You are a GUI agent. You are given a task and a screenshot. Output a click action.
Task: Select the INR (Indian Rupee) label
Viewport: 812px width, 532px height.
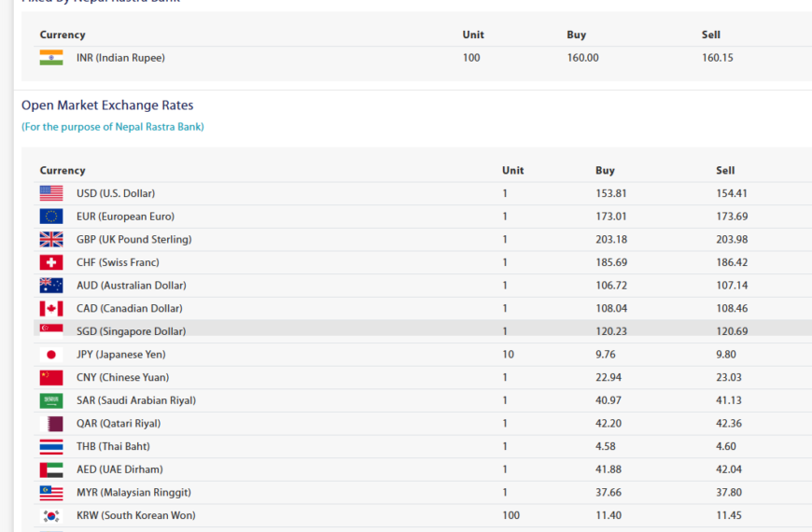pyautogui.click(x=120, y=58)
